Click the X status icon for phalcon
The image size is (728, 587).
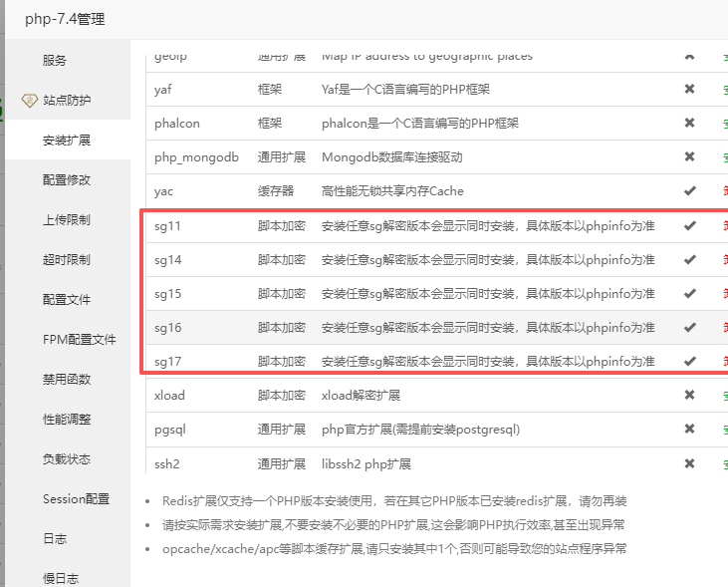tap(689, 123)
